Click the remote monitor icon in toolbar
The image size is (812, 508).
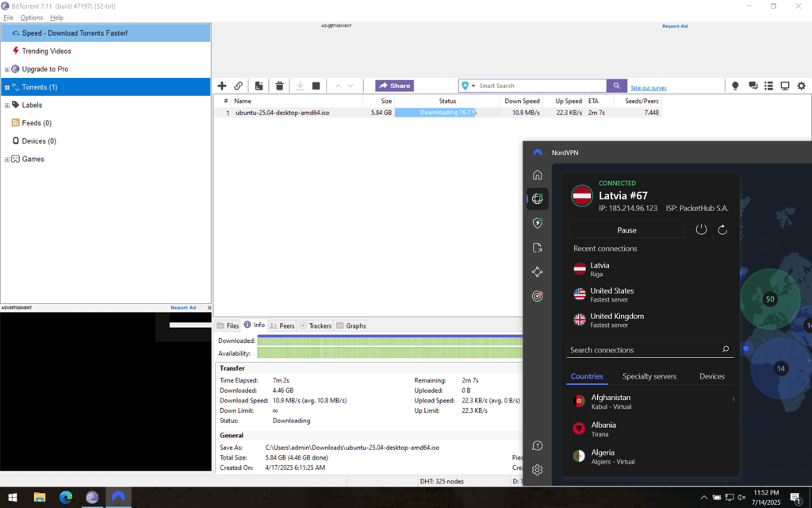(x=785, y=86)
